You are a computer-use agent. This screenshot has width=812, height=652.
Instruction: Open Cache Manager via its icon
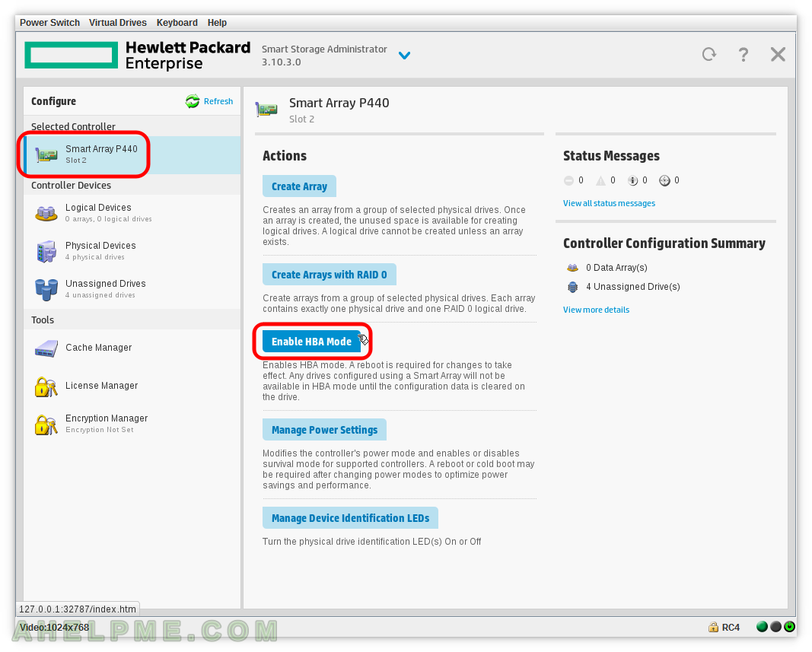[x=46, y=348]
